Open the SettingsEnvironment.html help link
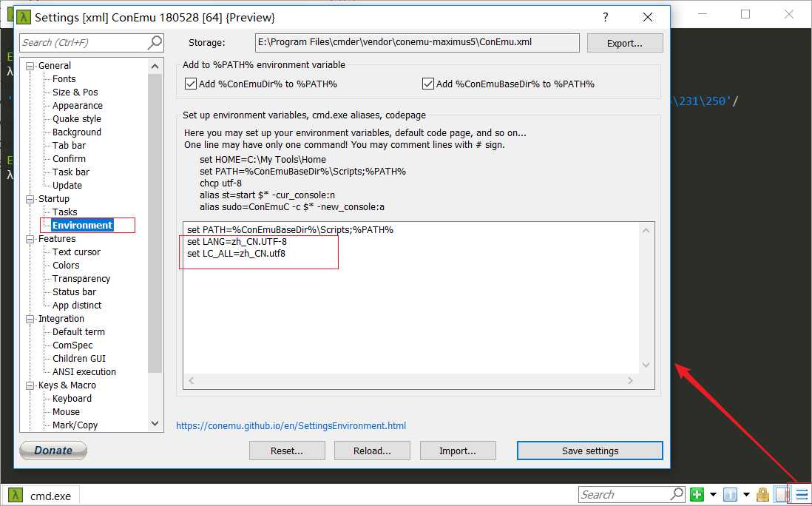812x506 pixels. tap(291, 425)
